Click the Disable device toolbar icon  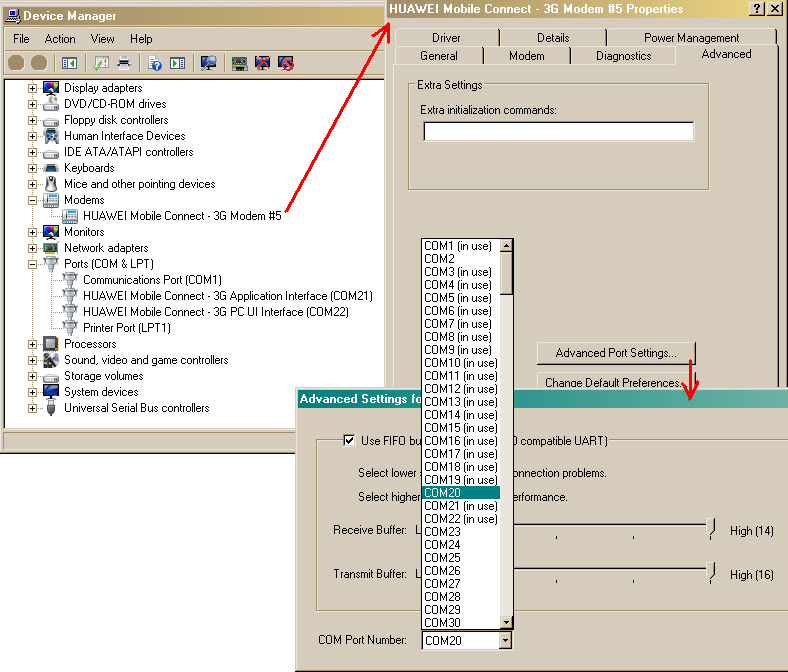point(286,63)
